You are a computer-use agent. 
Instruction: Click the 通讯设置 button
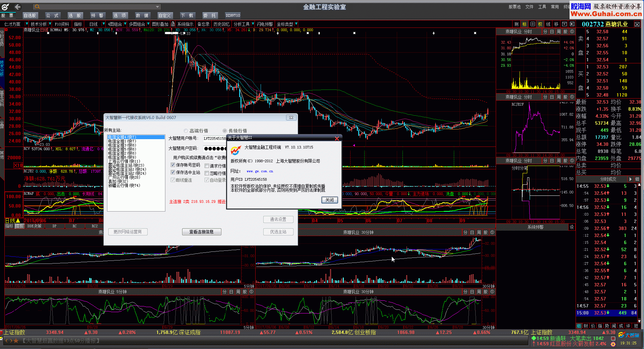click(278, 219)
